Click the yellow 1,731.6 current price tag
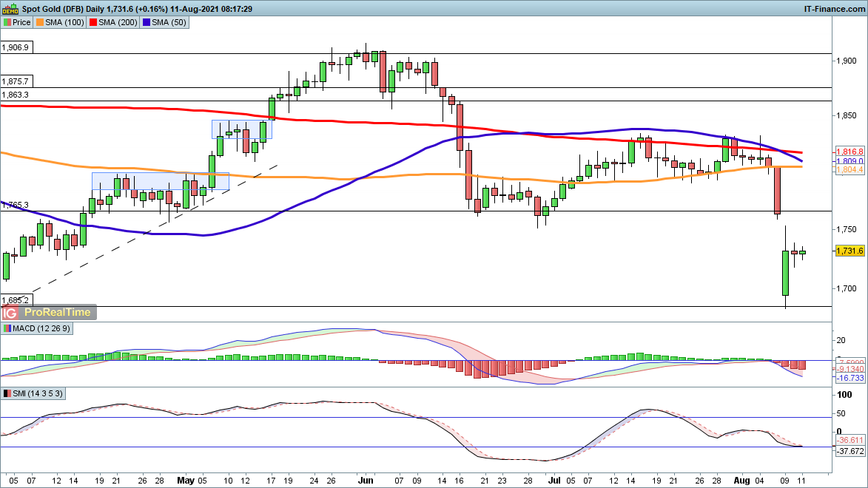The image size is (868, 488). click(x=850, y=251)
